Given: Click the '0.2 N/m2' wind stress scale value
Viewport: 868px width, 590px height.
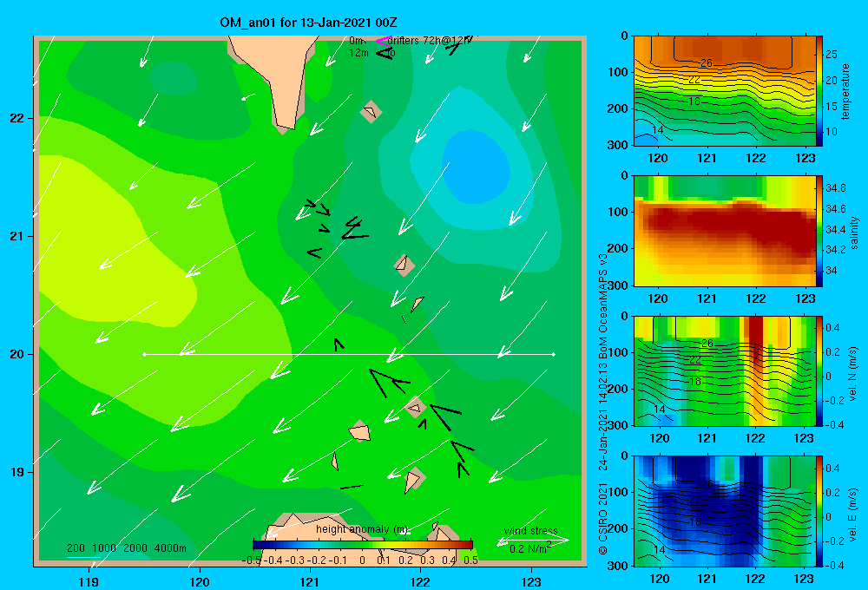Looking at the screenshot, I should (x=529, y=548).
